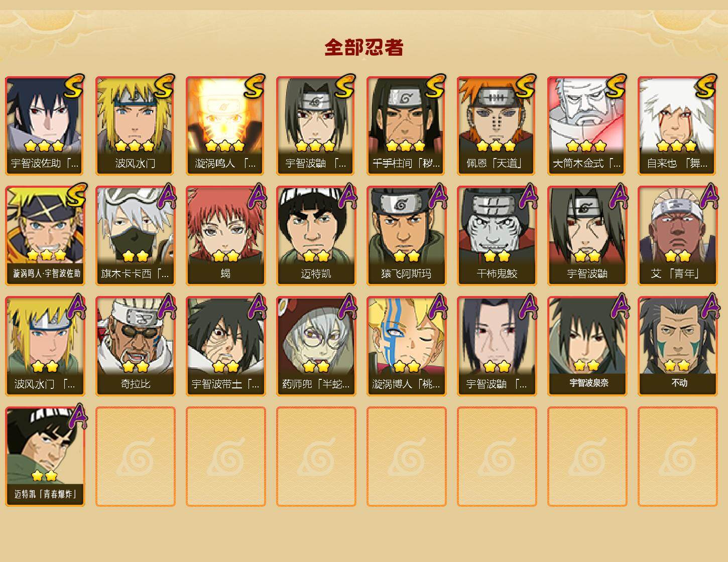Click the S rank badge on 自来也 card
Screen dimensions: 728x562
point(706,86)
